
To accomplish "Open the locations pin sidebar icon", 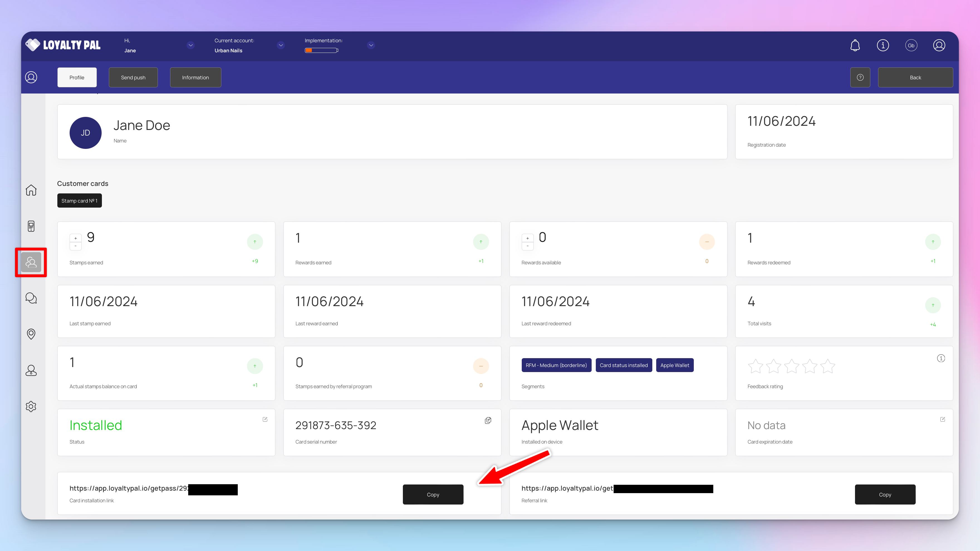I will click(x=31, y=334).
